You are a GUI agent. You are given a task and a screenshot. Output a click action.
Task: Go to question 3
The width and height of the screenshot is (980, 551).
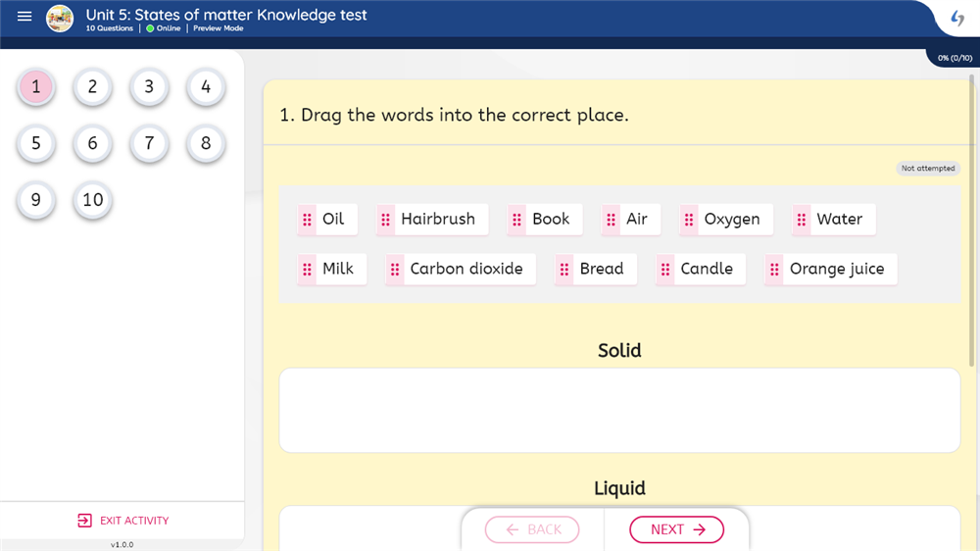(x=149, y=87)
